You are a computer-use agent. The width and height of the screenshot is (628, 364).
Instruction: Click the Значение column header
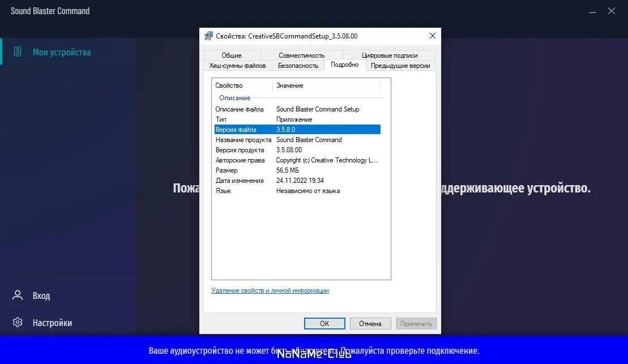(x=326, y=85)
